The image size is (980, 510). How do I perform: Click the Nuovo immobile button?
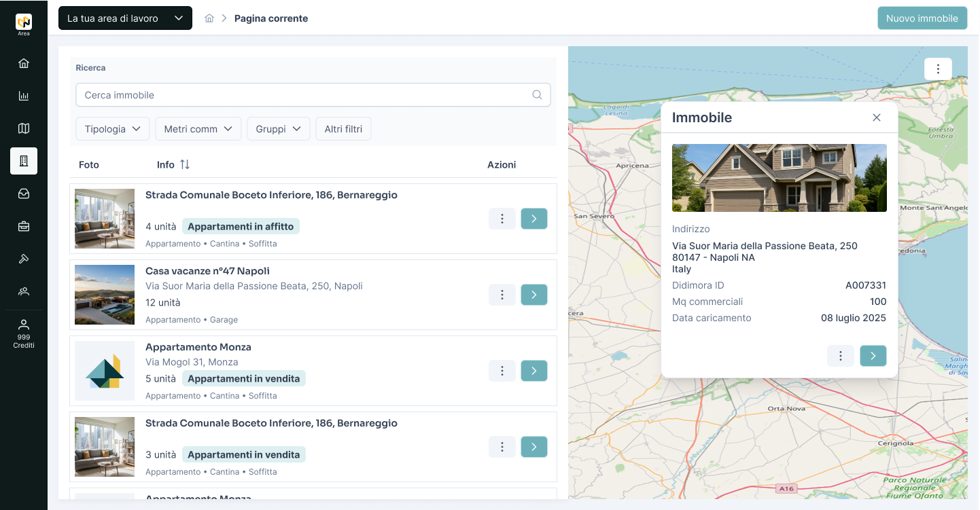click(922, 18)
